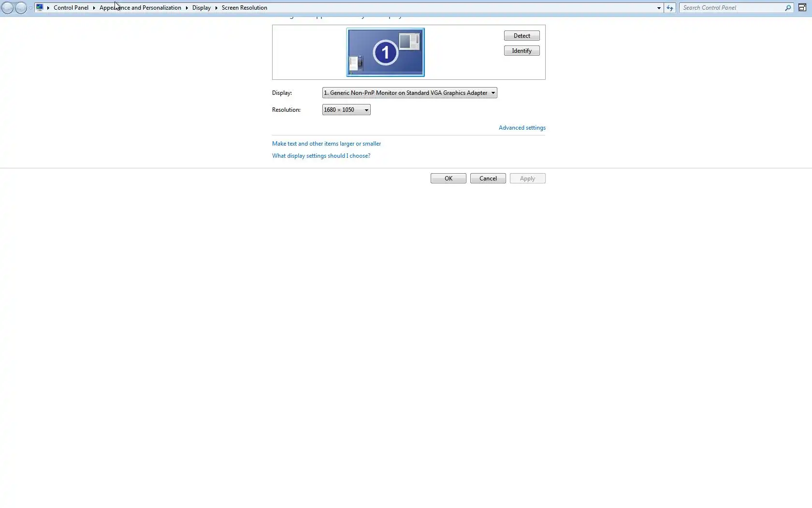Click the Control Panel computer icon in address bar

point(40,8)
